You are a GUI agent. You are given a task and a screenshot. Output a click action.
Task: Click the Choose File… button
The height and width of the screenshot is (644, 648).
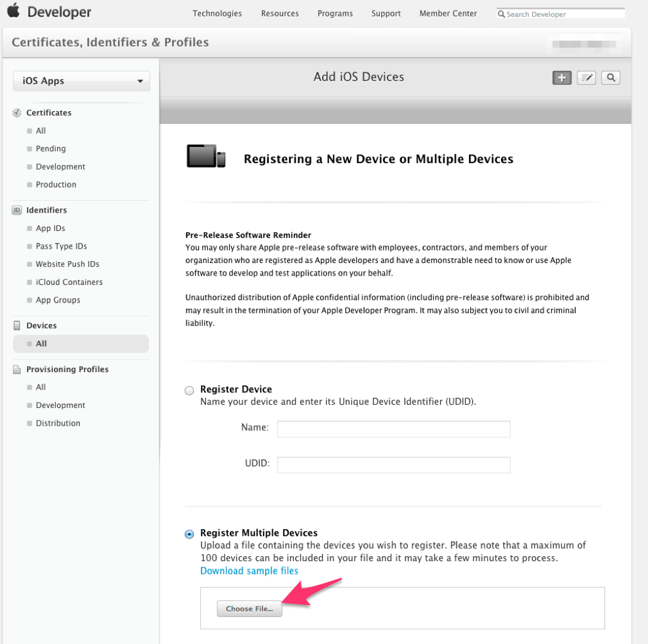click(x=250, y=608)
